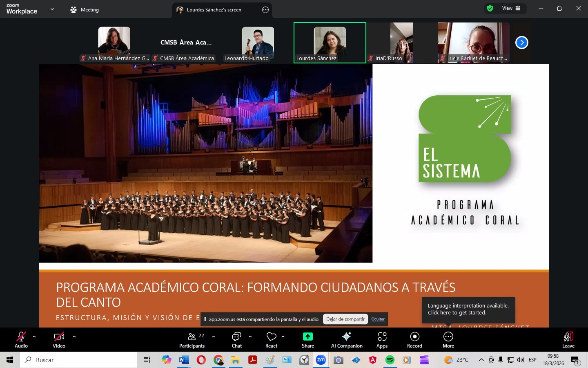588x368 pixels.
Task: Start recording the meeting
Action: coord(414,340)
